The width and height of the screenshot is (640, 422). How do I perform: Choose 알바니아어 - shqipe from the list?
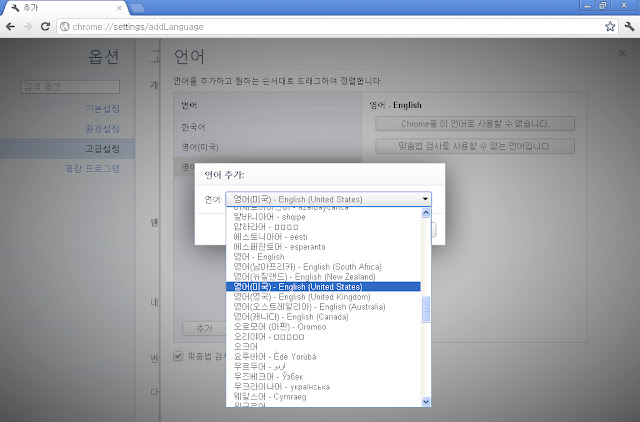tap(323, 217)
